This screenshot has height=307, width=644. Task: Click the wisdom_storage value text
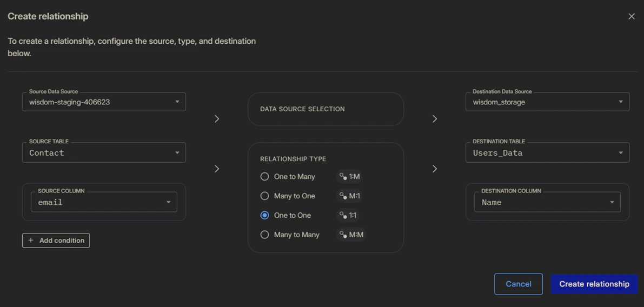tap(499, 102)
